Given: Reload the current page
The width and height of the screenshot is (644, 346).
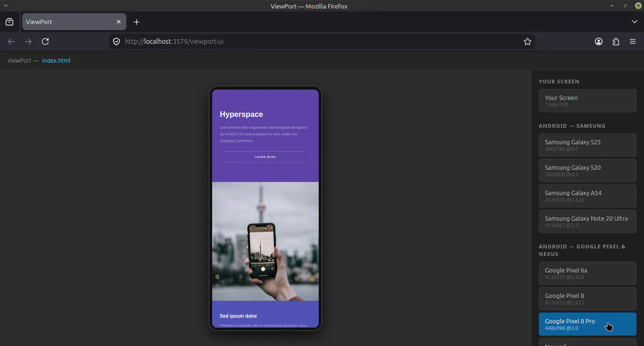Looking at the screenshot, I should (45, 41).
